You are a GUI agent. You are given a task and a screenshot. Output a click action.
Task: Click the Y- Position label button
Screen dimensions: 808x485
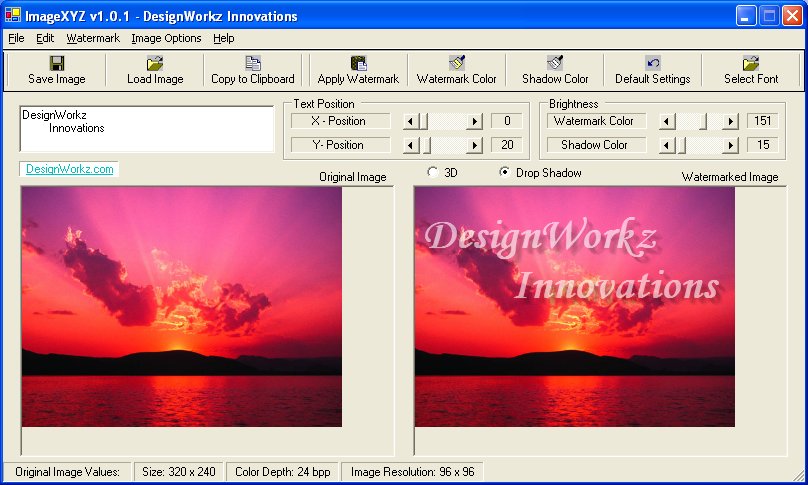341,145
